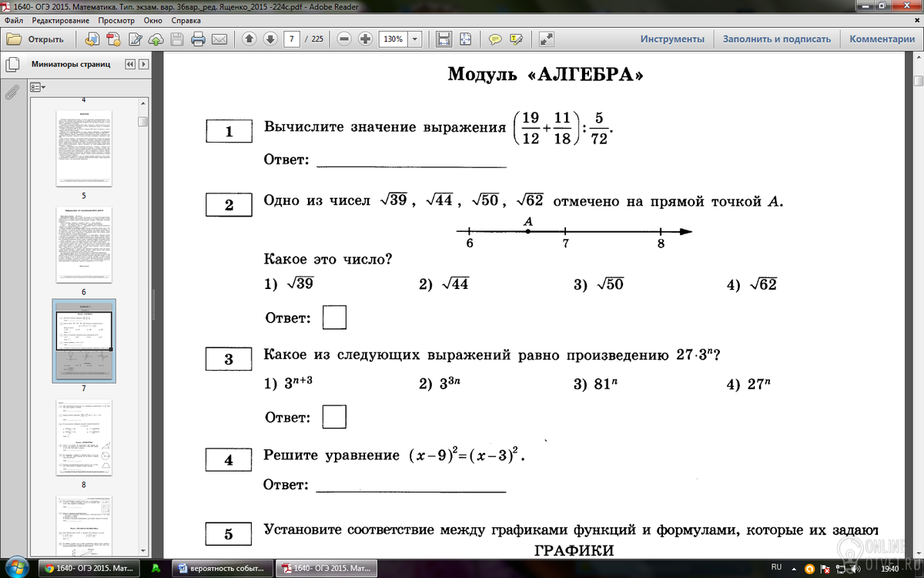The width and height of the screenshot is (924, 578).
Task: Click the page number input field
Action: 292,39
